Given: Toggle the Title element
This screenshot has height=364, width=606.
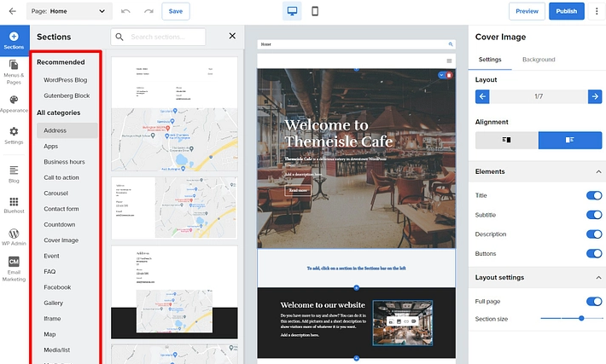Looking at the screenshot, I should click(x=594, y=196).
